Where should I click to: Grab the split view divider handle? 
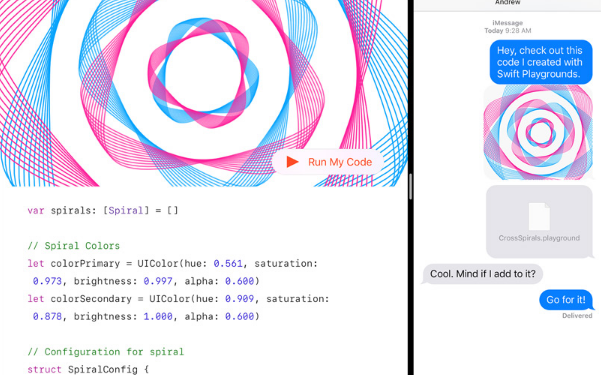410,186
